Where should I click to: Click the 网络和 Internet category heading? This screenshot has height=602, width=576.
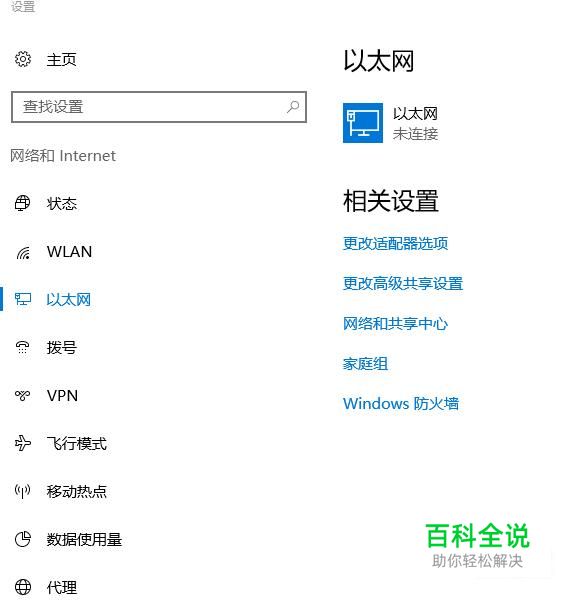[x=63, y=156]
